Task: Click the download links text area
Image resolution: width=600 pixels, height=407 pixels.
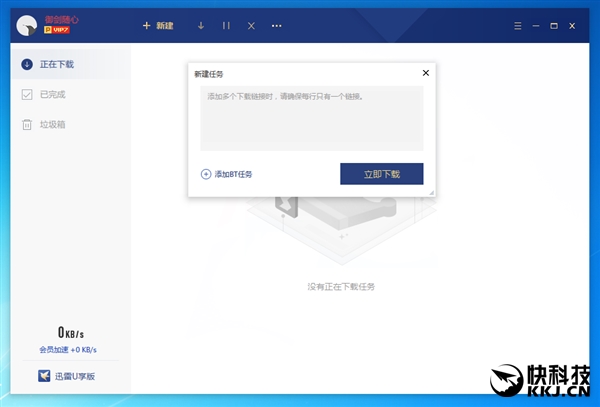Action: click(312, 118)
